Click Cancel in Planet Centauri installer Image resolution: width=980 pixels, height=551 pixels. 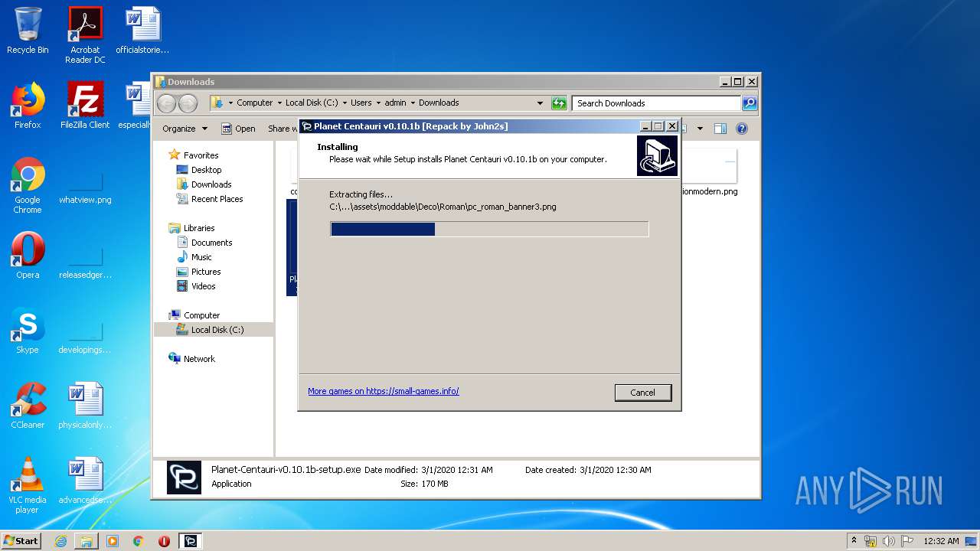(642, 393)
